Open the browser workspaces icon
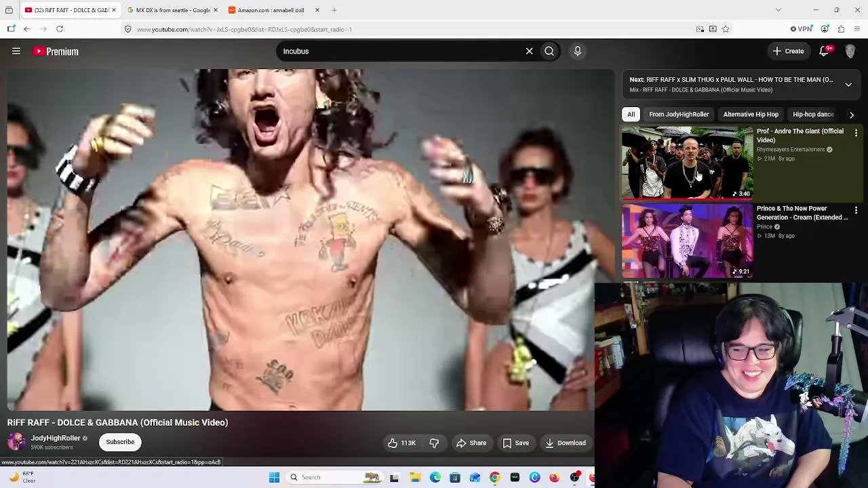 tap(9, 10)
